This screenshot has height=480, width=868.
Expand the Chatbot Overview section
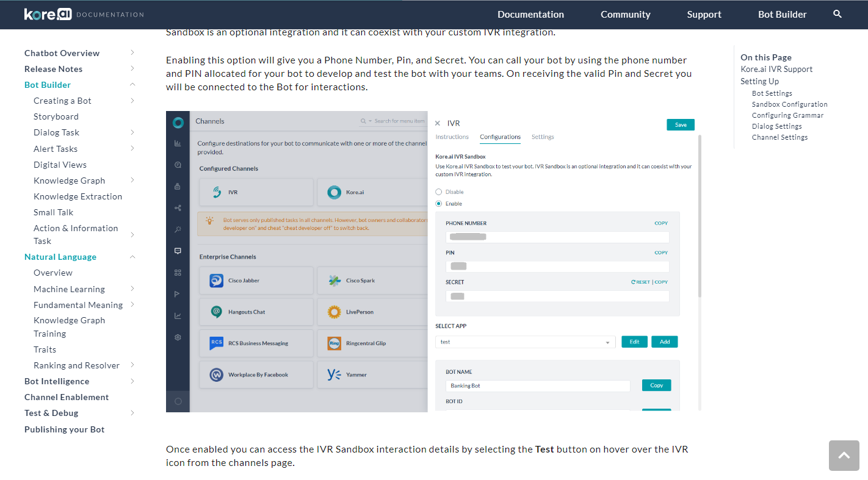pos(132,53)
